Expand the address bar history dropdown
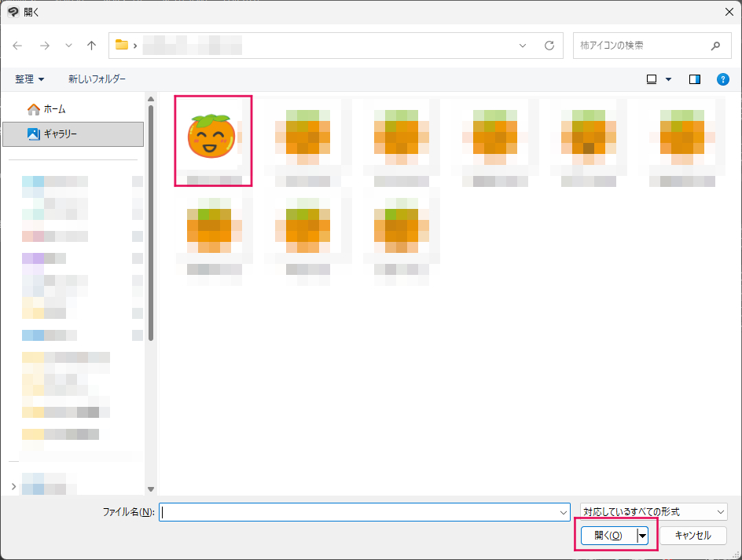Viewport: 742px width, 560px height. pyautogui.click(x=523, y=46)
